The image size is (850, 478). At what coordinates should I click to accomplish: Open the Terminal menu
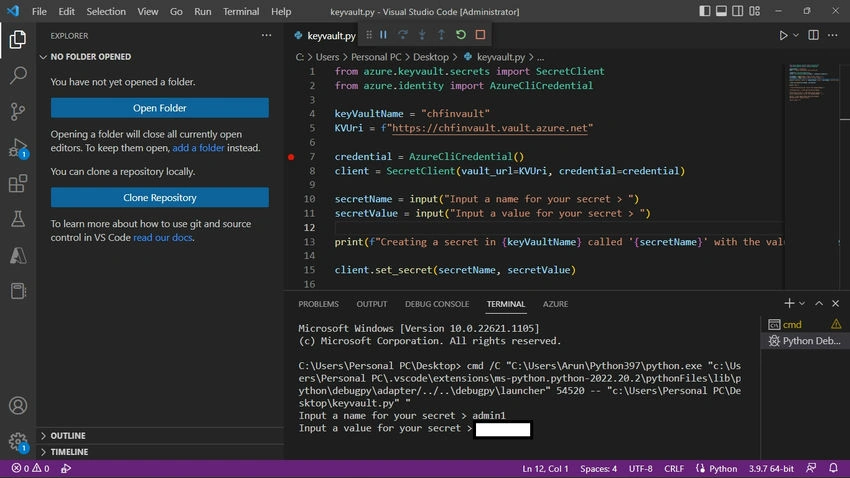coord(241,11)
